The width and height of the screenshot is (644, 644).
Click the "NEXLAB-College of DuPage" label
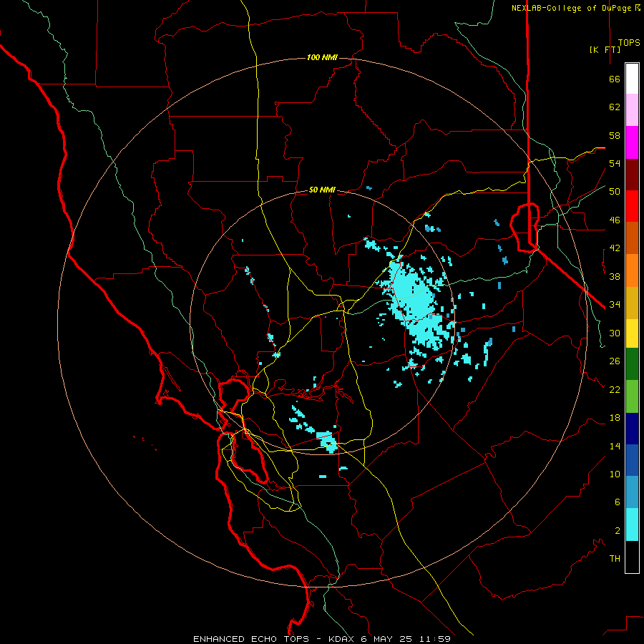coord(571,8)
